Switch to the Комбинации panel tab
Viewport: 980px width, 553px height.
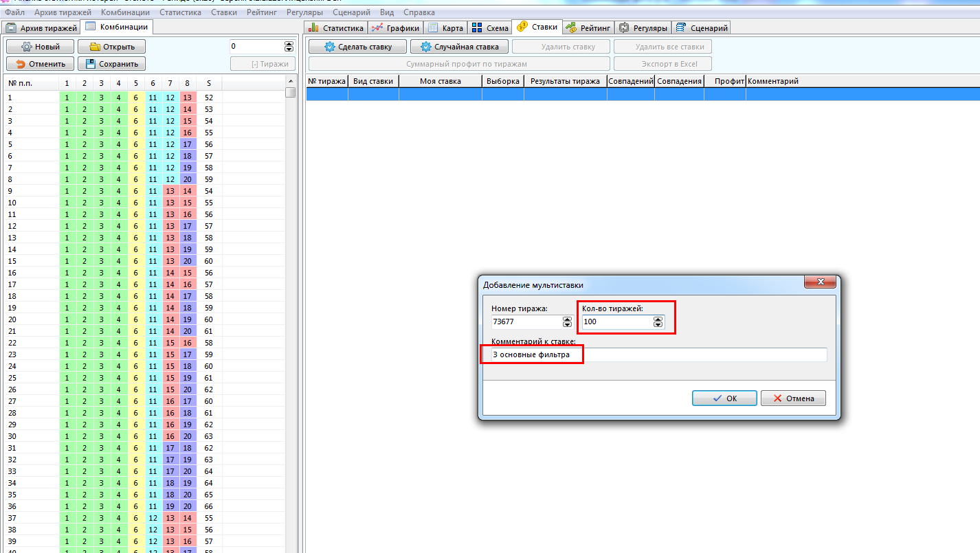coord(117,27)
